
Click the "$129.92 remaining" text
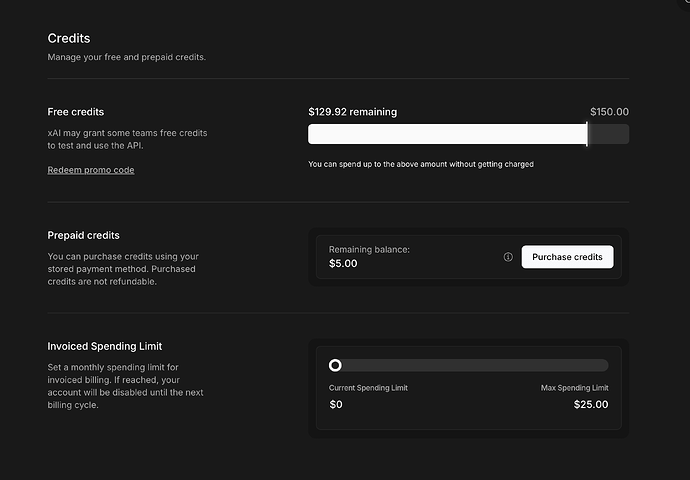point(352,112)
